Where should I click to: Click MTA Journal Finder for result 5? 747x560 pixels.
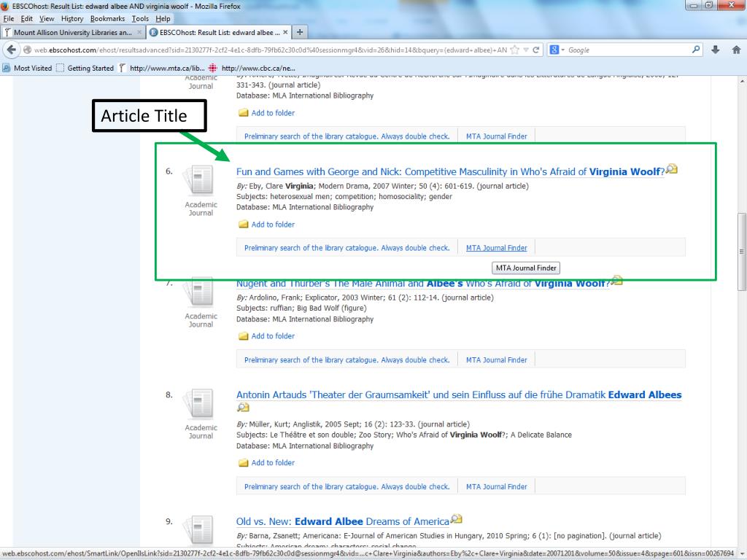[496, 136]
